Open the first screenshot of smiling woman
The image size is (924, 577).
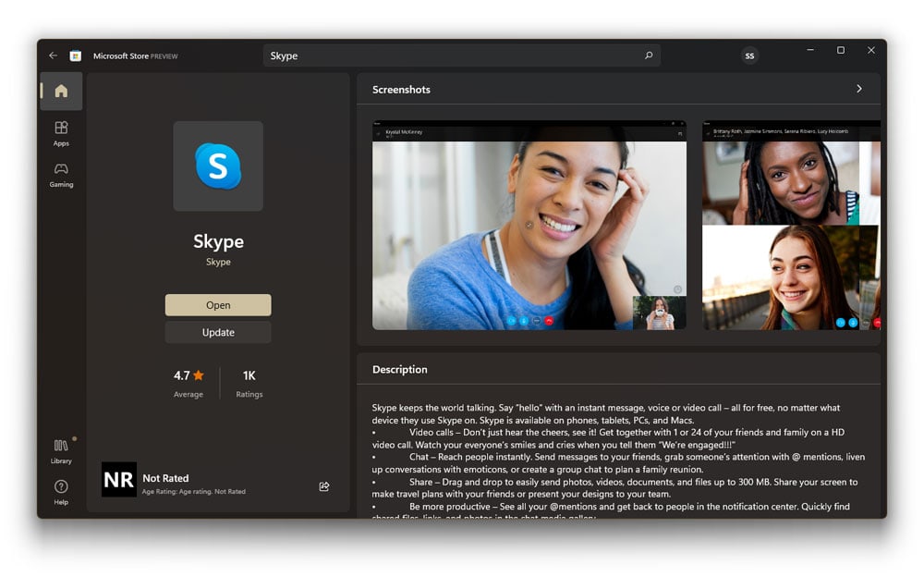click(529, 225)
